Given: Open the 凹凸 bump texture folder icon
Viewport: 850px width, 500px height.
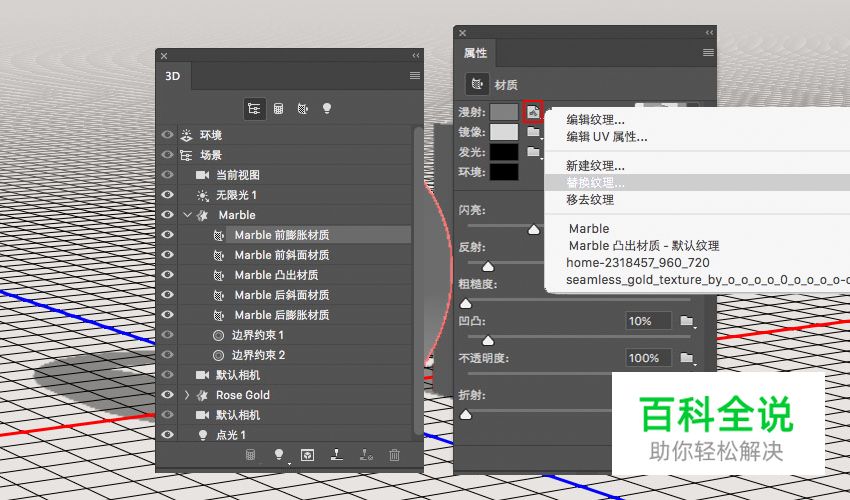Looking at the screenshot, I should pos(687,321).
